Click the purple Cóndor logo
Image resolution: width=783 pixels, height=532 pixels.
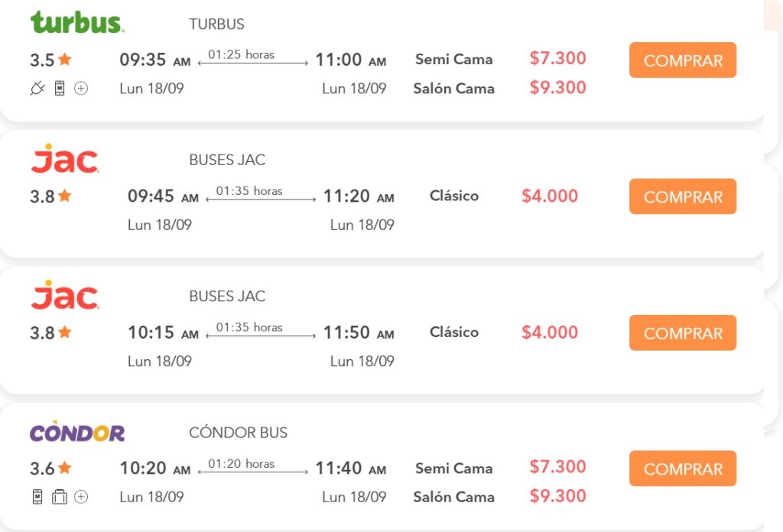point(77,432)
